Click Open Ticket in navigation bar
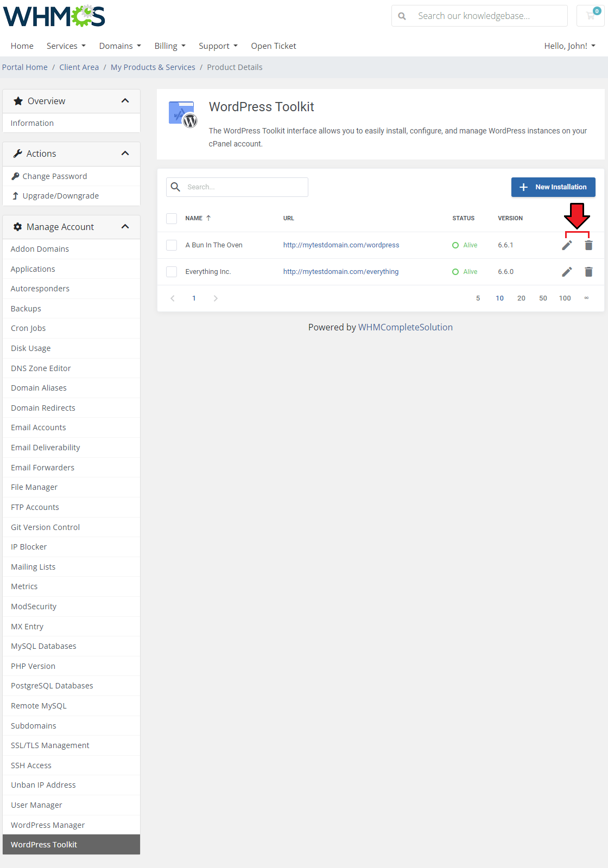 pos(274,46)
